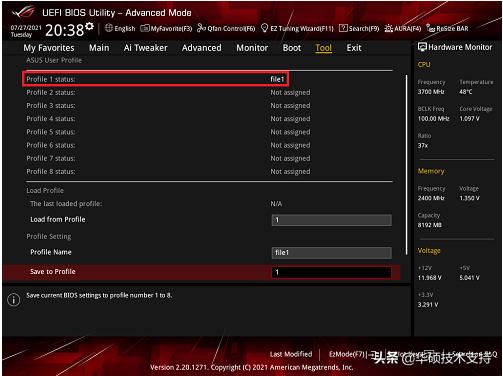Viewport: 503px width, 376px height.
Task: Switch to EzMode(F7)
Action: (348, 354)
